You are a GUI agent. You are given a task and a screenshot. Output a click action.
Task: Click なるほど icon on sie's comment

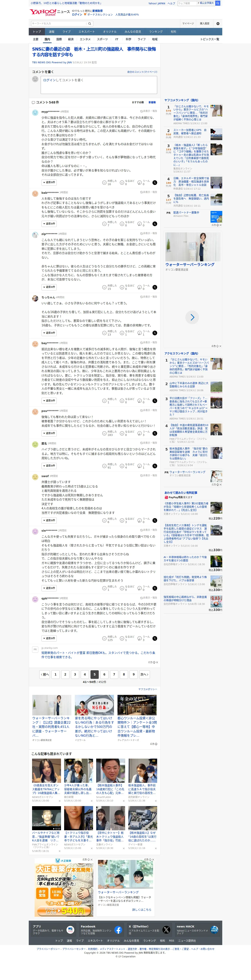122,588
